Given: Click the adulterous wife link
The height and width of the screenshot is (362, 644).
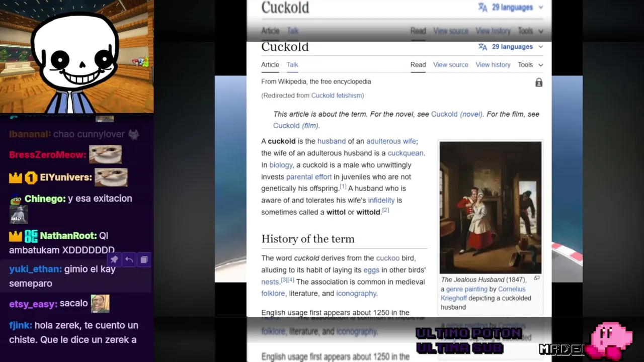Looking at the screenshot, I should coord(391,141).
